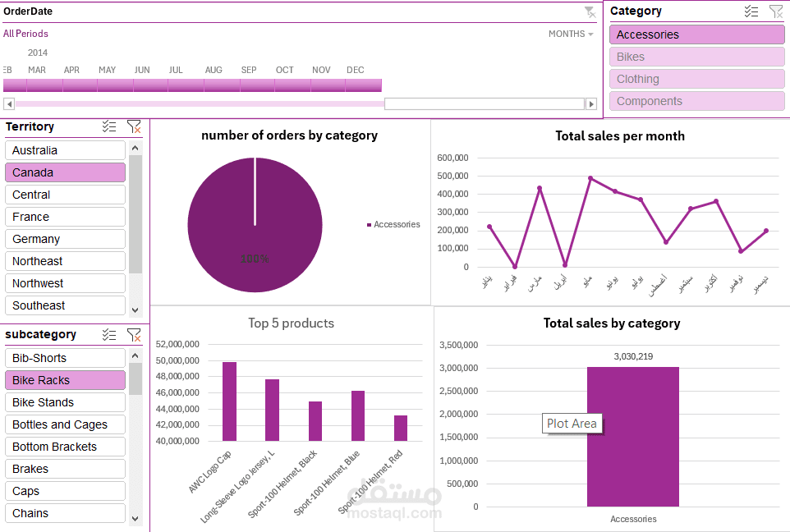Select AWC Logo Cap bar

pos(229,401)
